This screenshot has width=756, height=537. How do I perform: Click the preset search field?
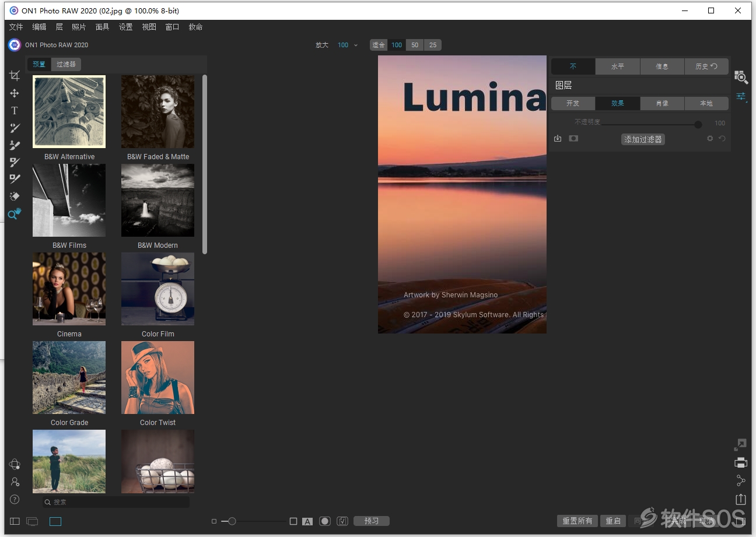pyautogui.click(x=116, y=502)
